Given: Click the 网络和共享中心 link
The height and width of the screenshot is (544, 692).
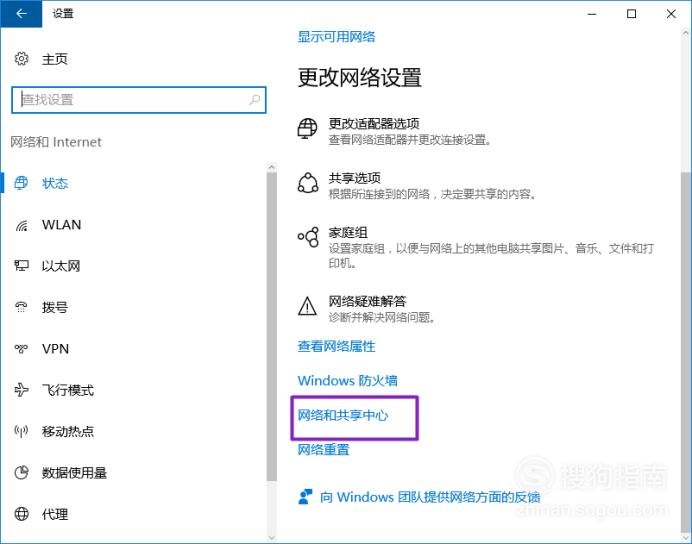Looking at the screenshot, I should (342, 415).
